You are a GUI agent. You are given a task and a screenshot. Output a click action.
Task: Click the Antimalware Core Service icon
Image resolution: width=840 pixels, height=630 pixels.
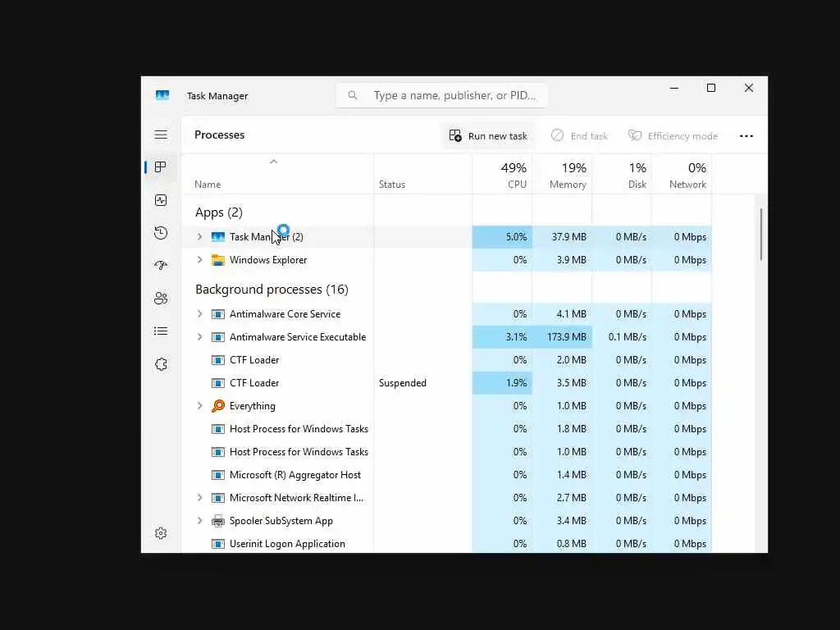coord(218,314)
